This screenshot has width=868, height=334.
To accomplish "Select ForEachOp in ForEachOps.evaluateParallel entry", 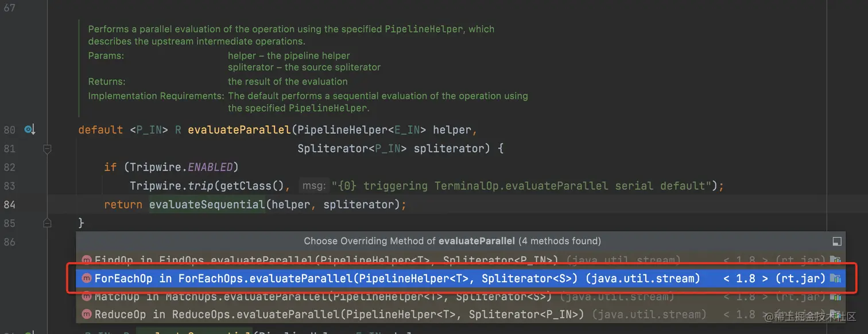I will coord(461,279).
